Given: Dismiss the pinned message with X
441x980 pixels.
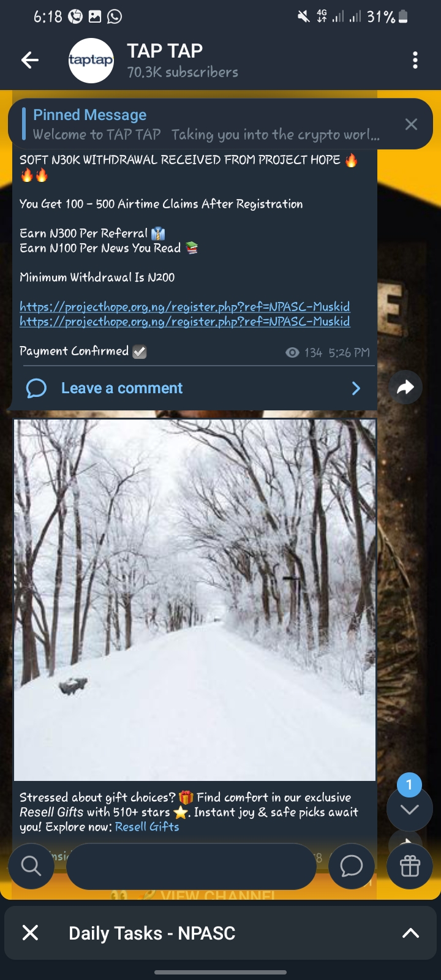Looking at the screenshot, I should 411,124.
